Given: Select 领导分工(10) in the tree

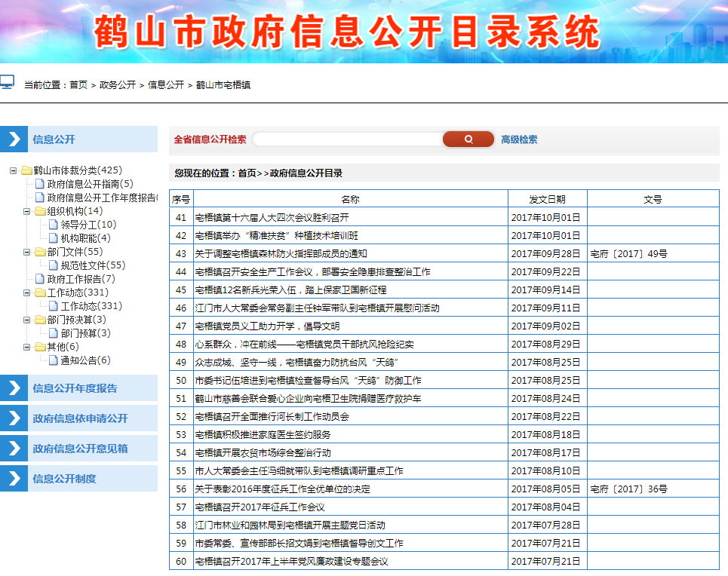Looking at the screenshot, I should (88, 225).
